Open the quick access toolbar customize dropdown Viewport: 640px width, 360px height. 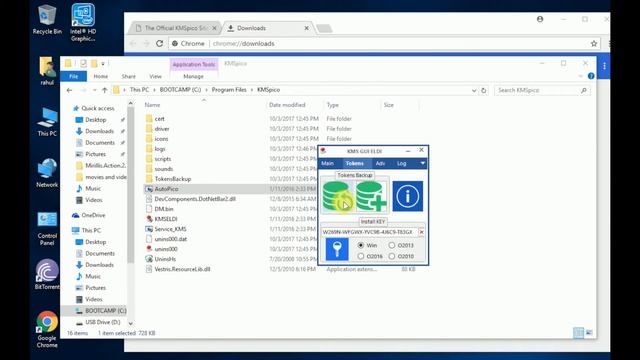[x=103, y=64]
